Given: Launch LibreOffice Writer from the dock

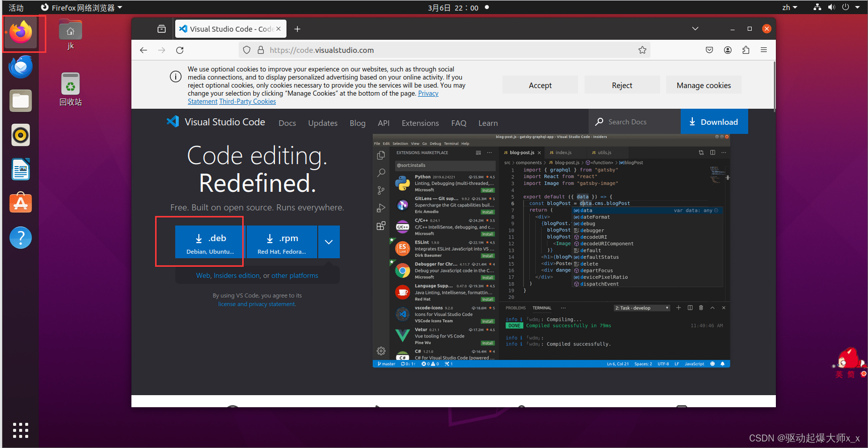Looking at the screenshot, I should (x=21, y=169).
